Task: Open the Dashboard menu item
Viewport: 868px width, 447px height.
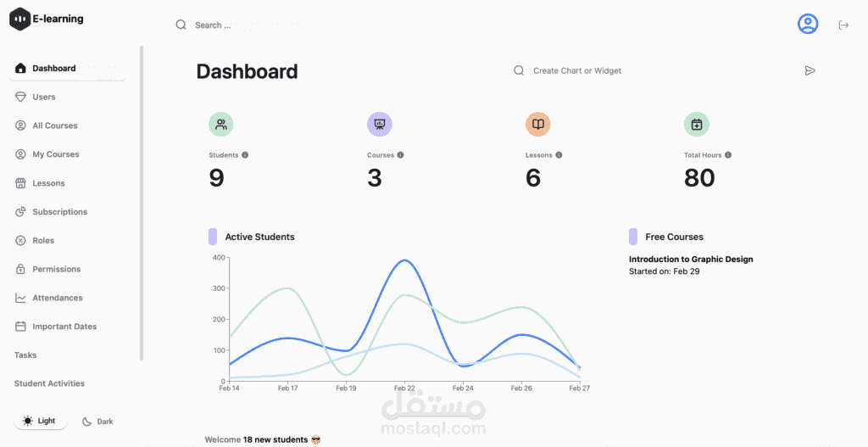Action: 68,69
